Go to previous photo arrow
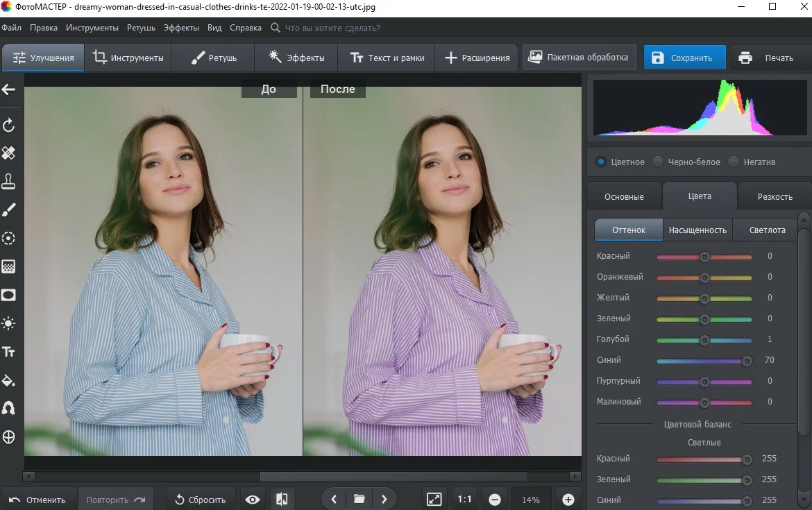 pos(334,499)
